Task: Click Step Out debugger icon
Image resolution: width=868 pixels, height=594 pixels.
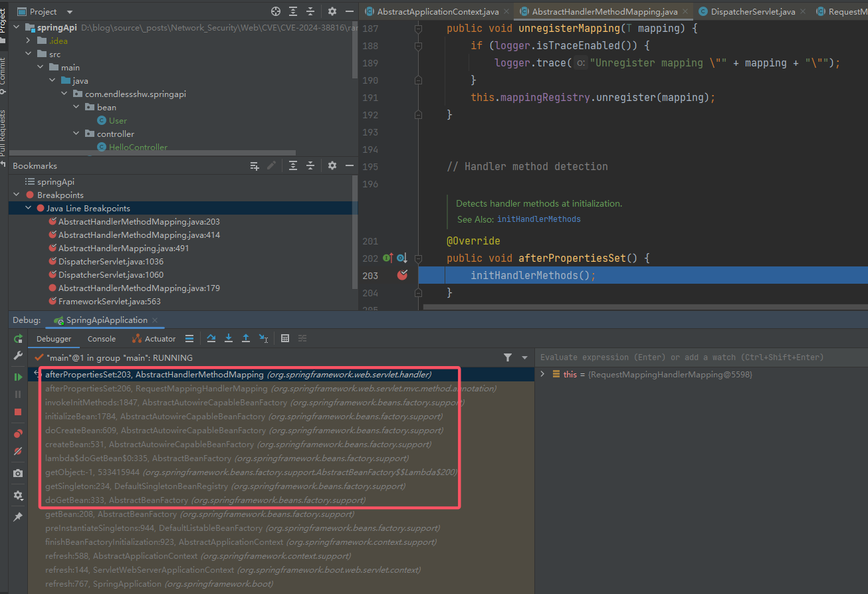Action: click(x=246, y=338)
